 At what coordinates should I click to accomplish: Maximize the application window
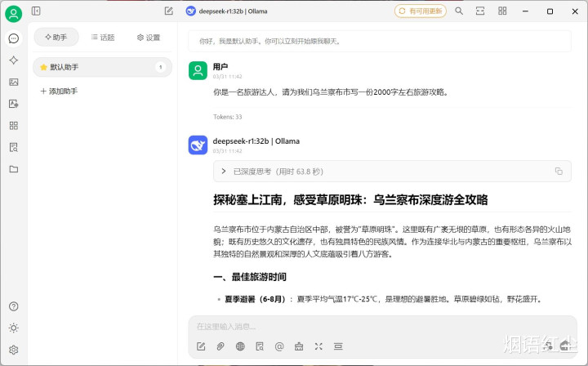(550, 11)
